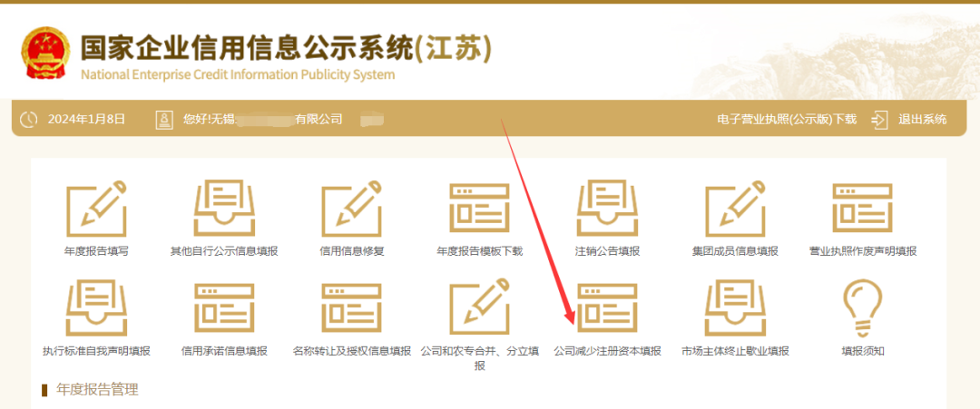
Task: Download via 电子营业执照(公示版)下载 link
Action: [x=787, y=120]
